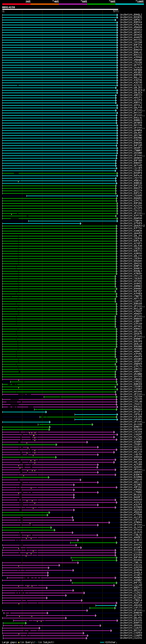Click the UniRef100_C4JAJ9 label

click(131, 67)
